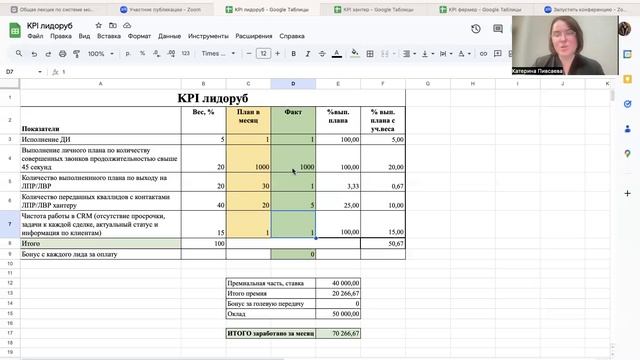Image resolution: width=640 pixels, height=360 pixels.
Task: Open the Справка menu
Action: pyautogui.click(x=292, y=36)
